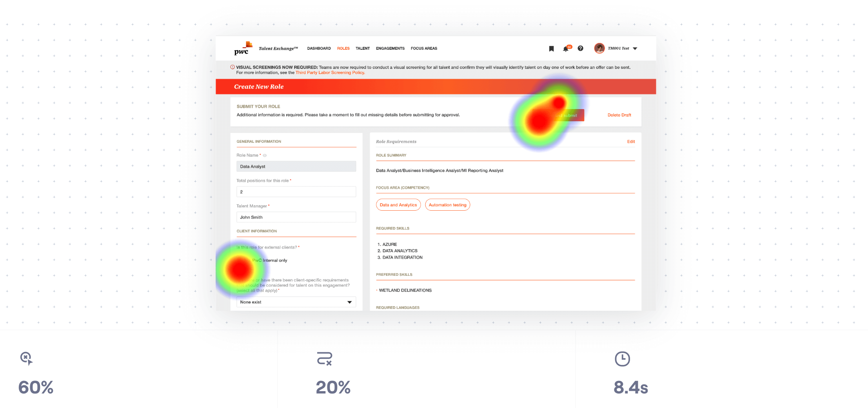Click the user profile avatar picture
Screen dimensions: 868x408
click(x=599, y=48)
